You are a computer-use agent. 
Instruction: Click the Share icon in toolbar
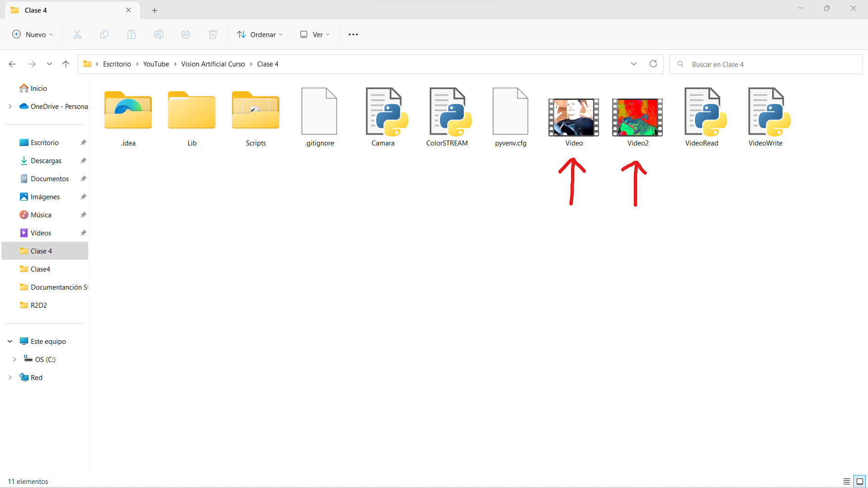coord(186,34)
